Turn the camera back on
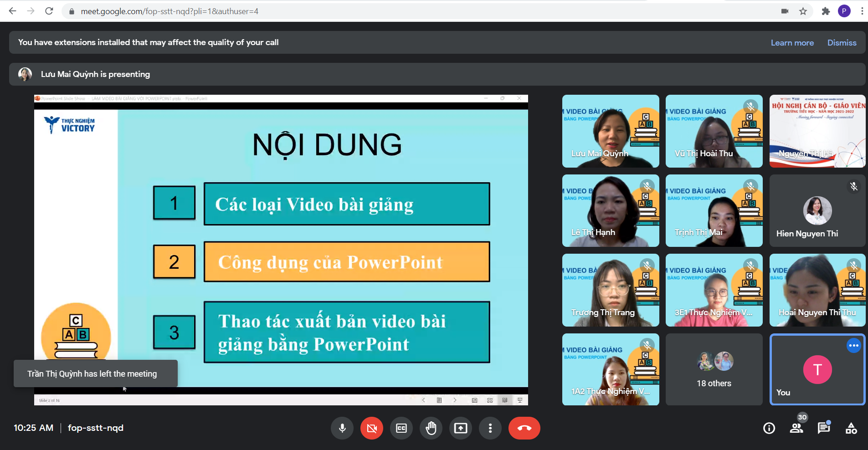The width and height of the screenshot is (868, 450). click(372, 428)
